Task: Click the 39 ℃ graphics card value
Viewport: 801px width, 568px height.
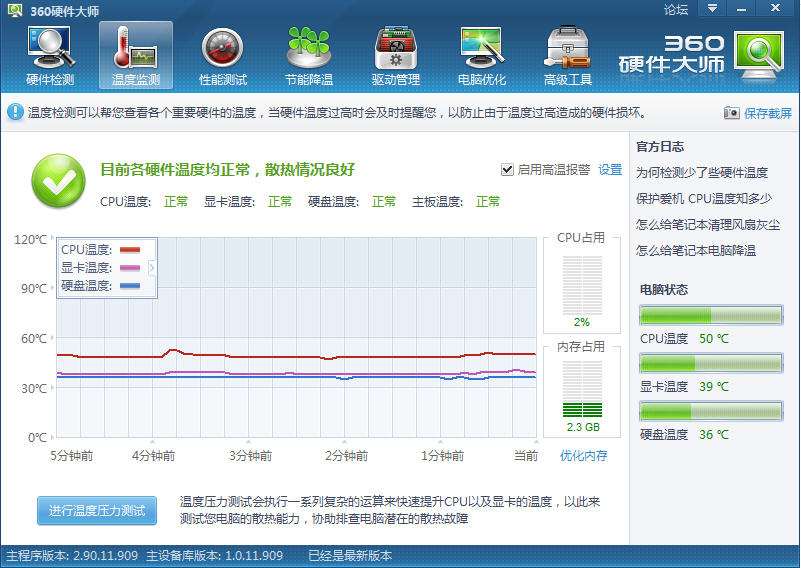Action: pyautogui.click(x=714, y=387)
